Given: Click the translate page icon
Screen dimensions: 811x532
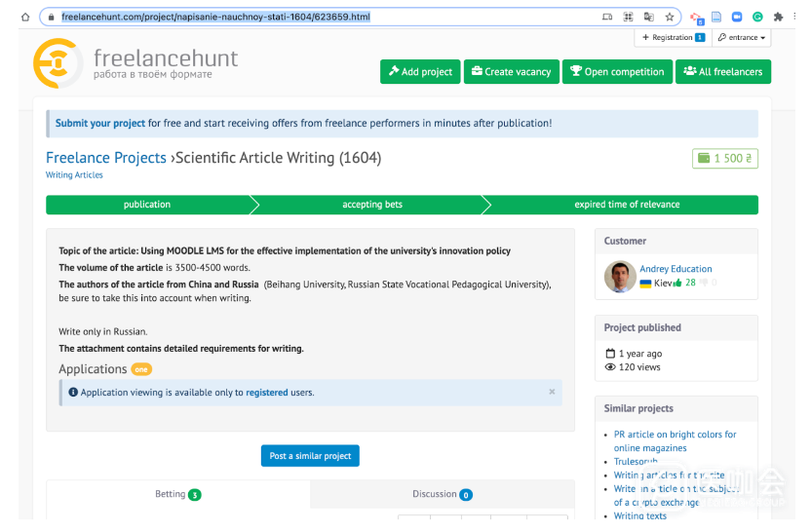Looking at the screenshot, I should point(648,17).
